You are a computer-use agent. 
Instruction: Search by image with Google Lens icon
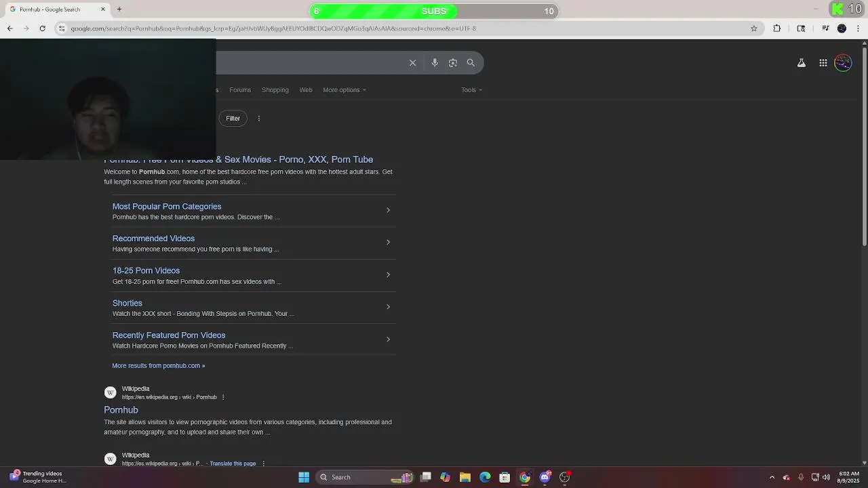(453, 62)
